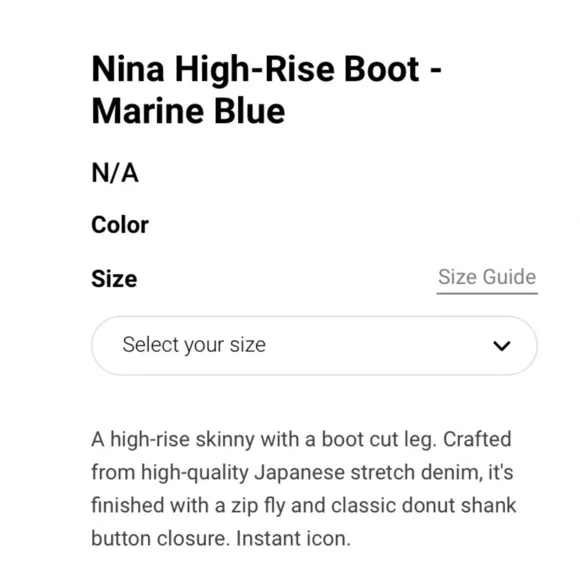The image size is (580, 580).
Task: Click the word 'Nina' in the title
Action: 128,69
